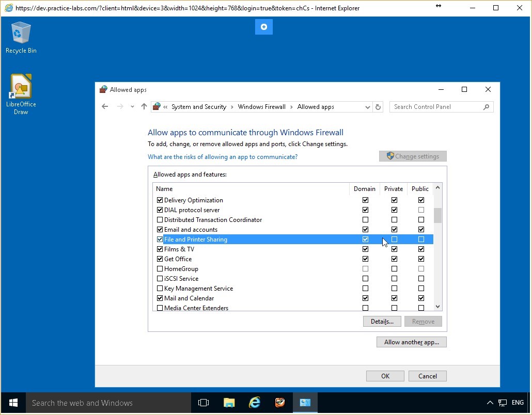The width and height of the screenshot is (532, 415).
Task: Click the Allow another app button
Action: tap(411, 342)
